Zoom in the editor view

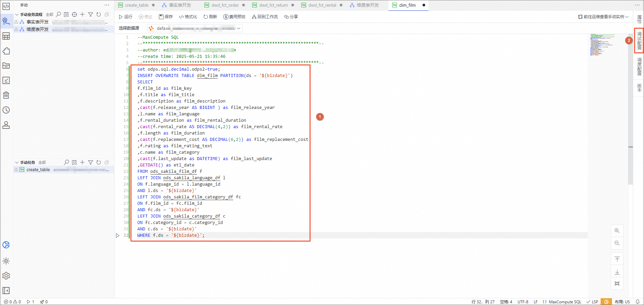point(617,231)
